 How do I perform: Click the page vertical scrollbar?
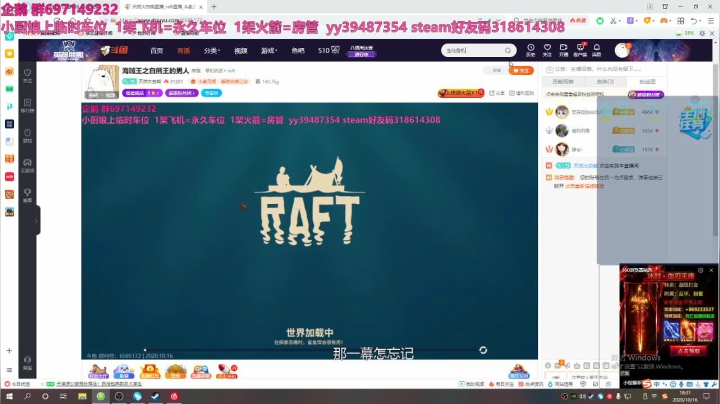(x=715, y=152)
